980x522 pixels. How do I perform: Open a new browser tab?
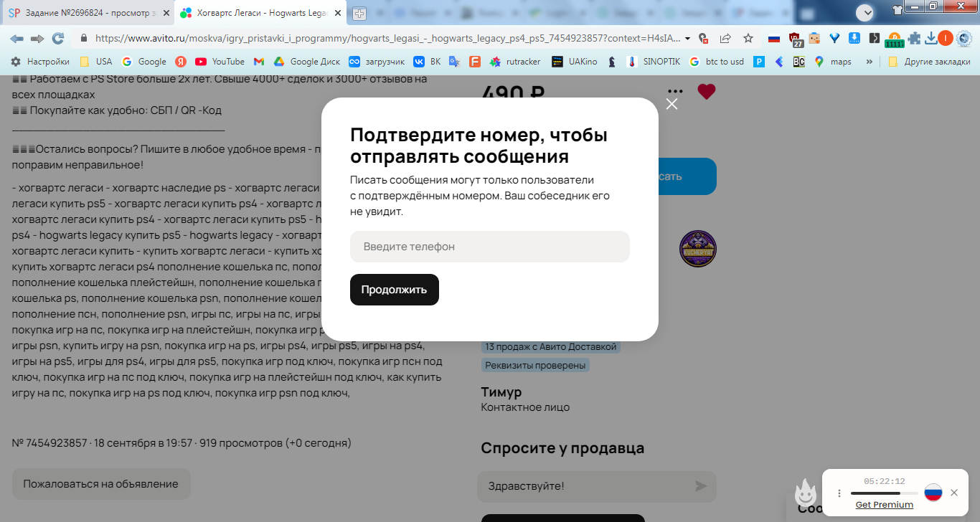click(359, 14)
